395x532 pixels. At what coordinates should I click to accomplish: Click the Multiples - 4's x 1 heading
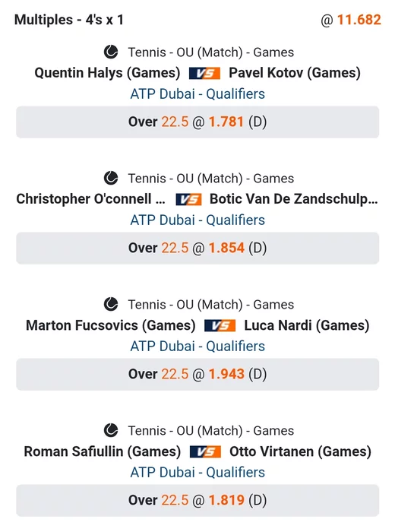pyautogui.click(x=69, y=20)
